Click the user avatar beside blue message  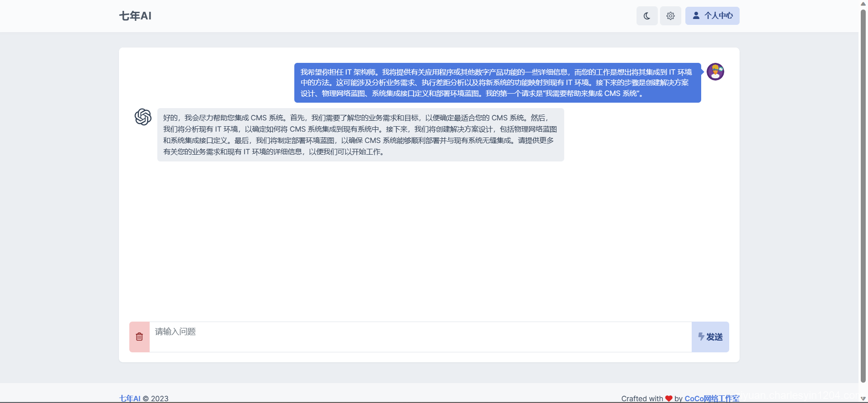pyautogui.click(x=715, y=71)
